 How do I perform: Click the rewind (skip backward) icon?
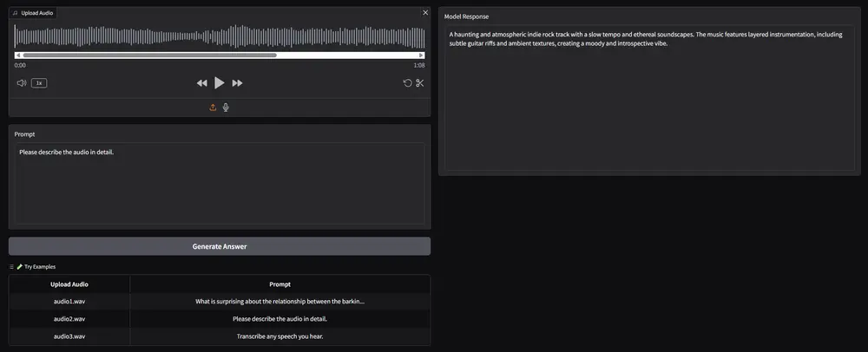(201, 83)
